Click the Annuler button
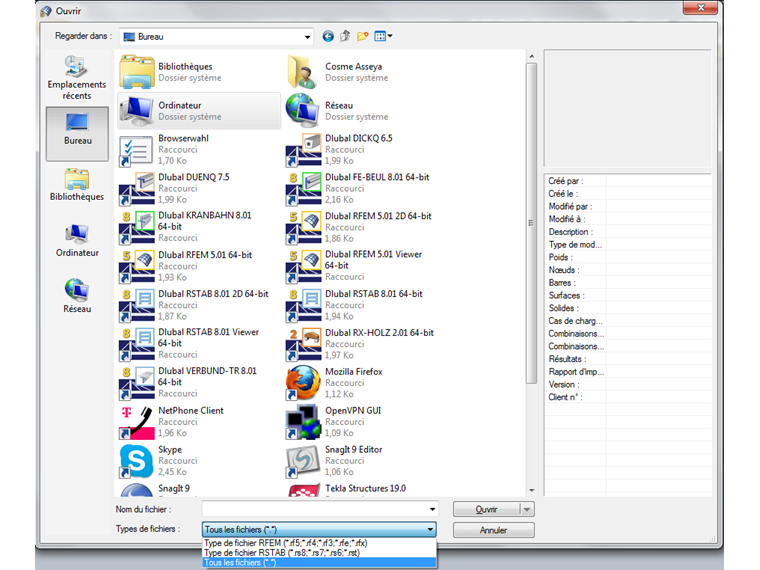This screenshot has width=760, height=570. coord(493,530)
